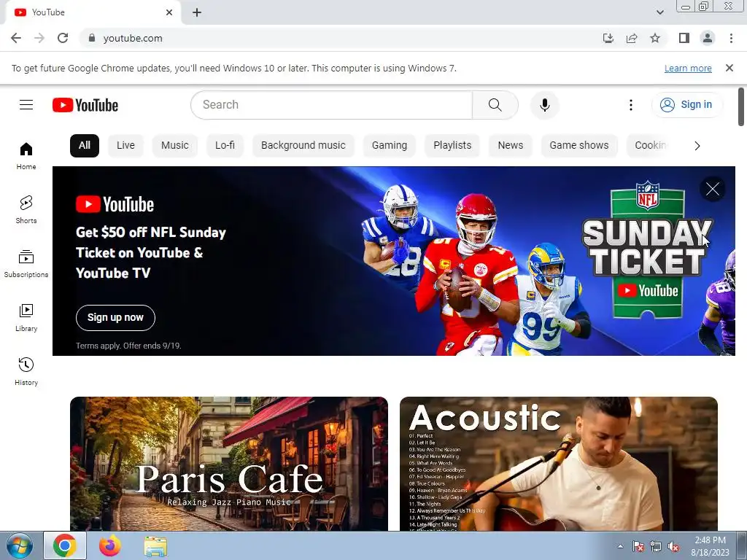
Task: Start voice search with microphone icon
Action: [544, 105]
